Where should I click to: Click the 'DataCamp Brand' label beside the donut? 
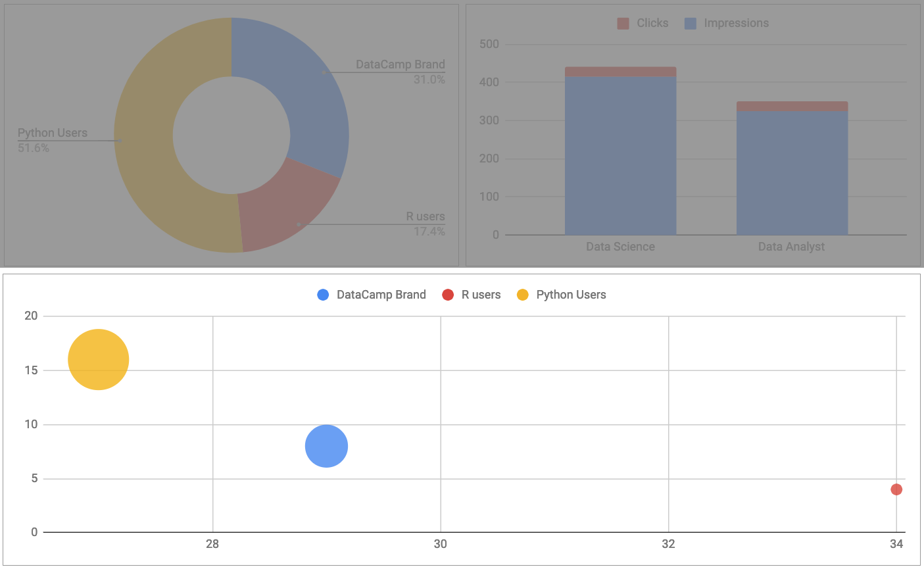[x=401, y=64]
